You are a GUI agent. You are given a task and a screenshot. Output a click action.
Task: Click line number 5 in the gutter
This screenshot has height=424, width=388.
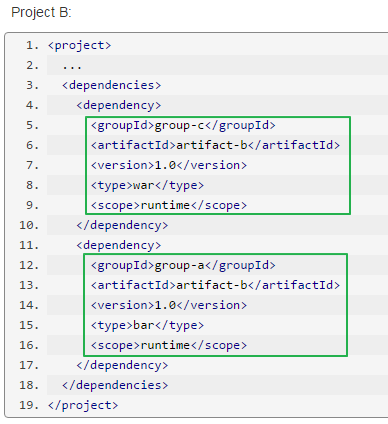32,125
